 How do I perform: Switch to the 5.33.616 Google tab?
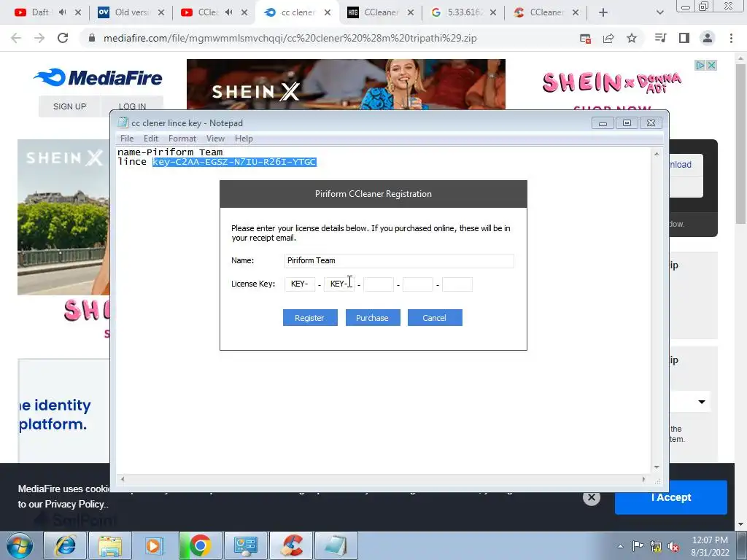463,12
